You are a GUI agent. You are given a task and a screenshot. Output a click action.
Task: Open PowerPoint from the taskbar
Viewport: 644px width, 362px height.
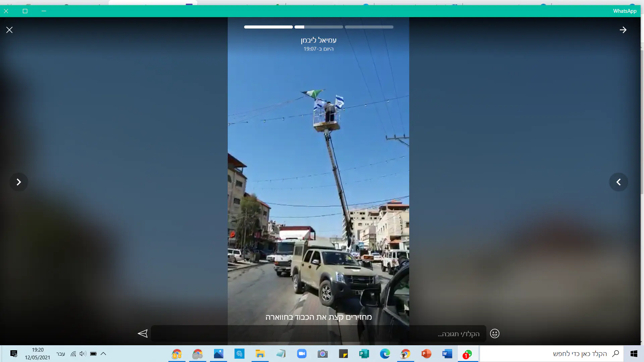(426, 354)
